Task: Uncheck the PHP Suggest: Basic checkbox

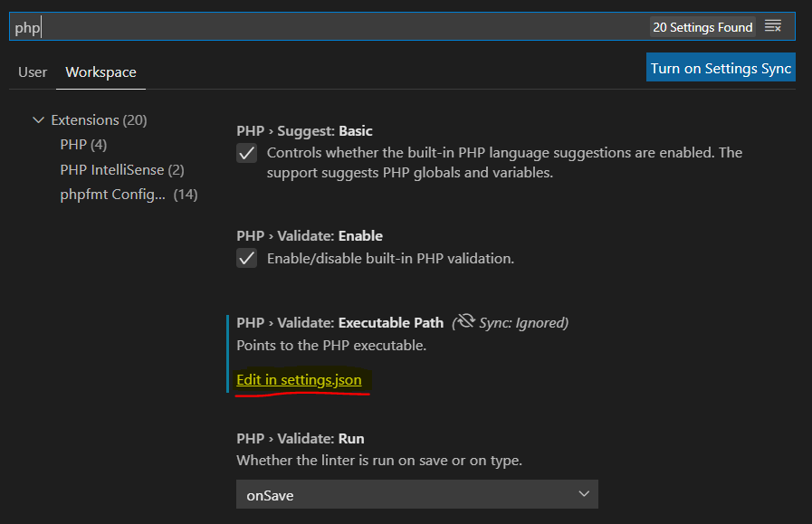Action: (246, 153)
